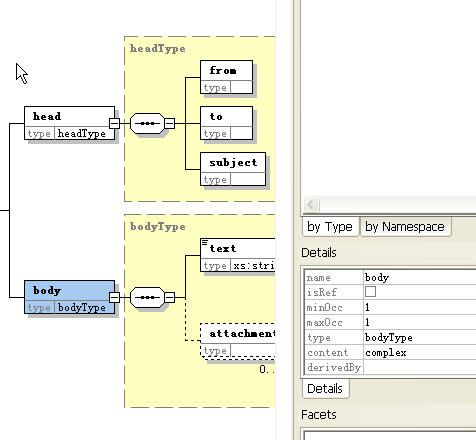Select the body element box
The height and width of the screenshot is (440, 476).
(x=69, y=297)
